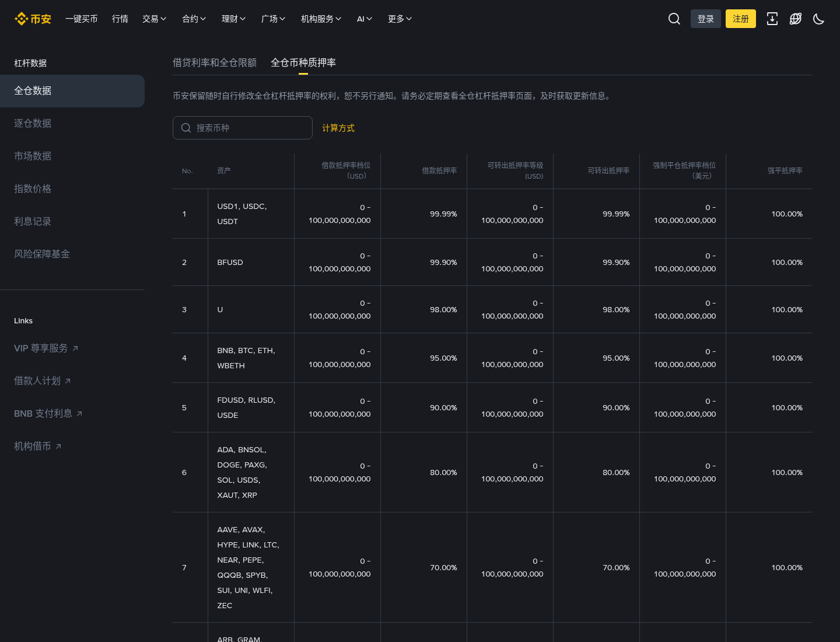Expand the 合约 dropdown menu

(x=194, y=19)
